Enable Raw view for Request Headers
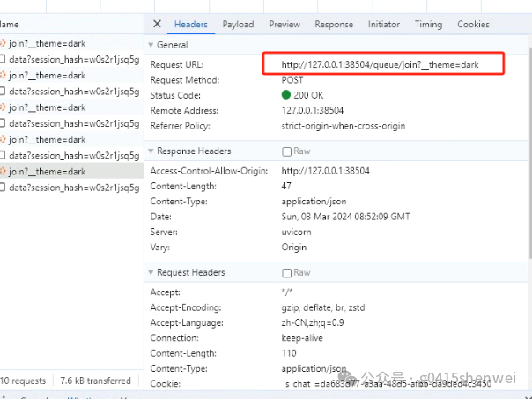Screen dimensions: 532x399 286,273
